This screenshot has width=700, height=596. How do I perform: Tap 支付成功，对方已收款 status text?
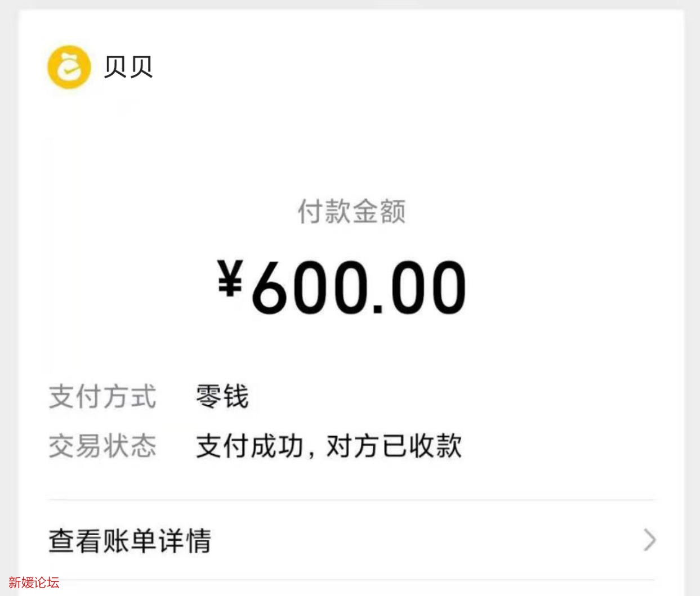click(329, 446)
